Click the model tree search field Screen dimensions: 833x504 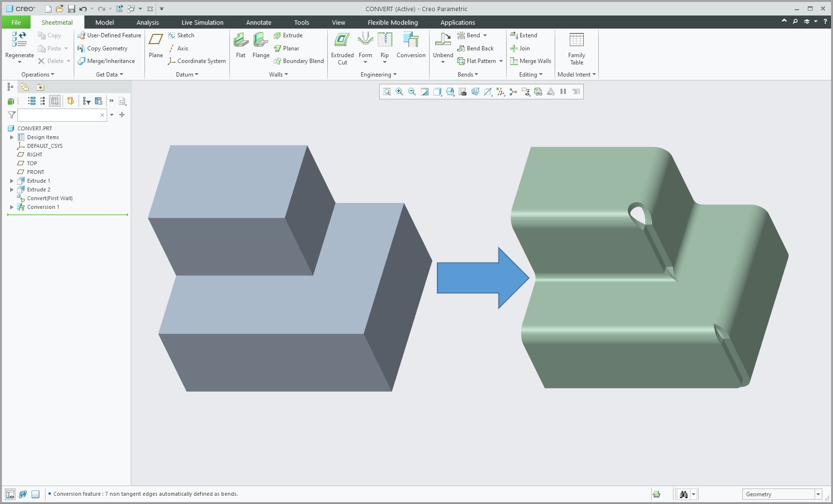tap(62, 115)
